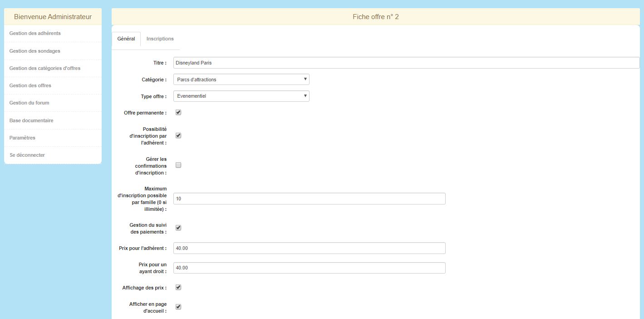Switch to the Inscriptions tab
The height and width of the screenshot is (319, 644).
(160, 39)
